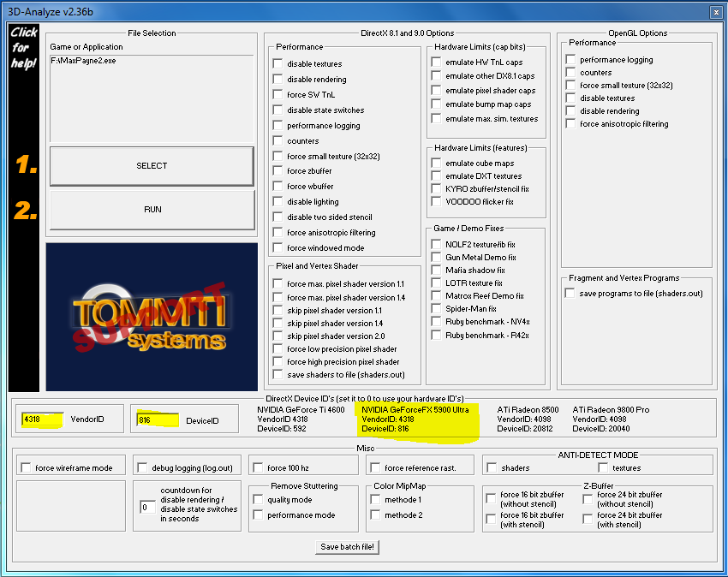This screenshot has height=577, width=728.
Task: Click the countdown seconds input box
Action: [x=147, y=507]
